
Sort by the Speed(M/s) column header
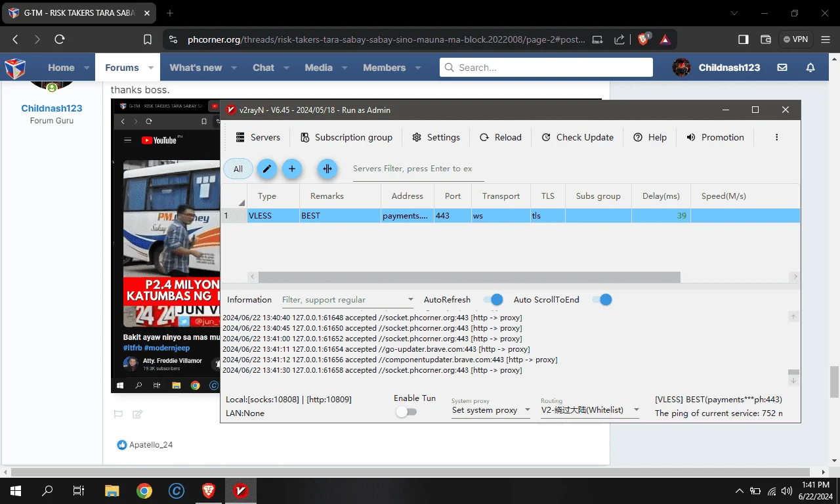tap(724, 196)
